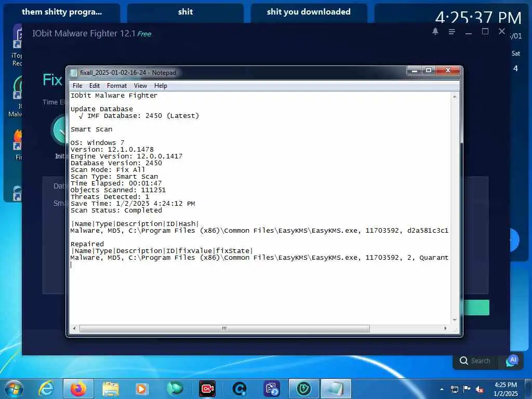Image resolution: width=532 pixels, height=399 pixels.
Task: Open the taskbar clock showing 4:25 PM
Action: click(506, 389)
